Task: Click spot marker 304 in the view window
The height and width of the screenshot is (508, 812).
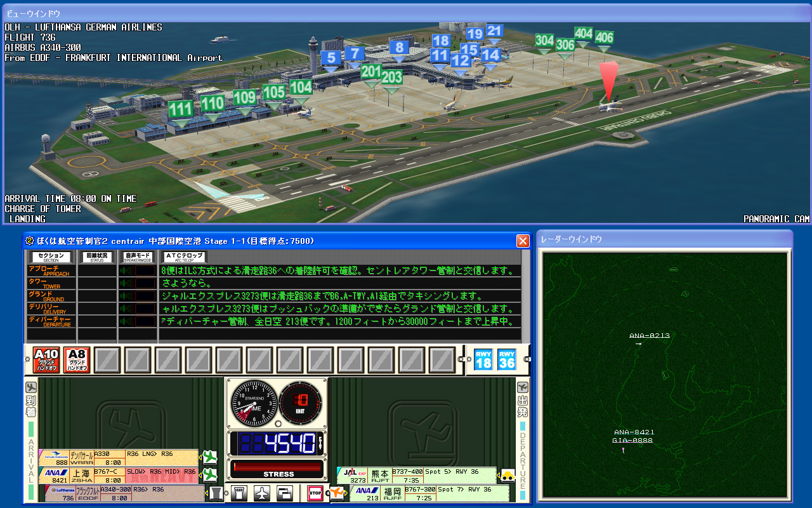Action: click(544, 41)
